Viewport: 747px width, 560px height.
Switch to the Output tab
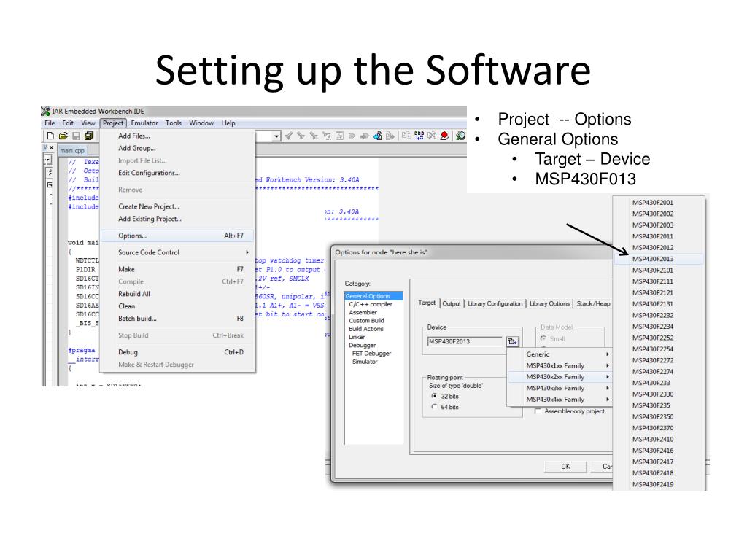tap(451, 303)
